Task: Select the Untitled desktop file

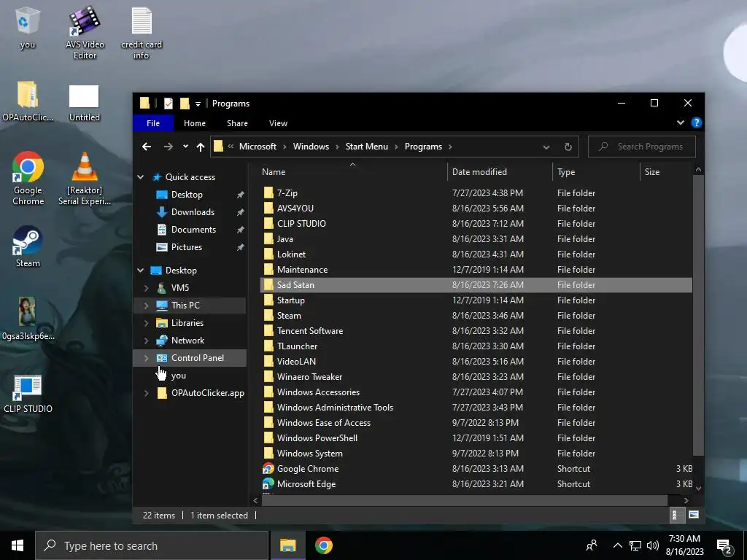Action: pos(85,103)
